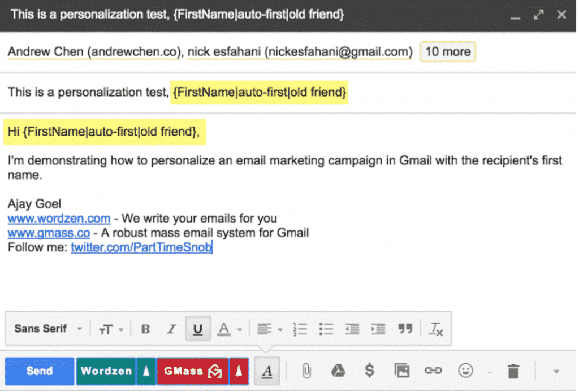Discard draft with the trash icon
Viewport: 579px width, 392px height.
[x=513, y=371]
